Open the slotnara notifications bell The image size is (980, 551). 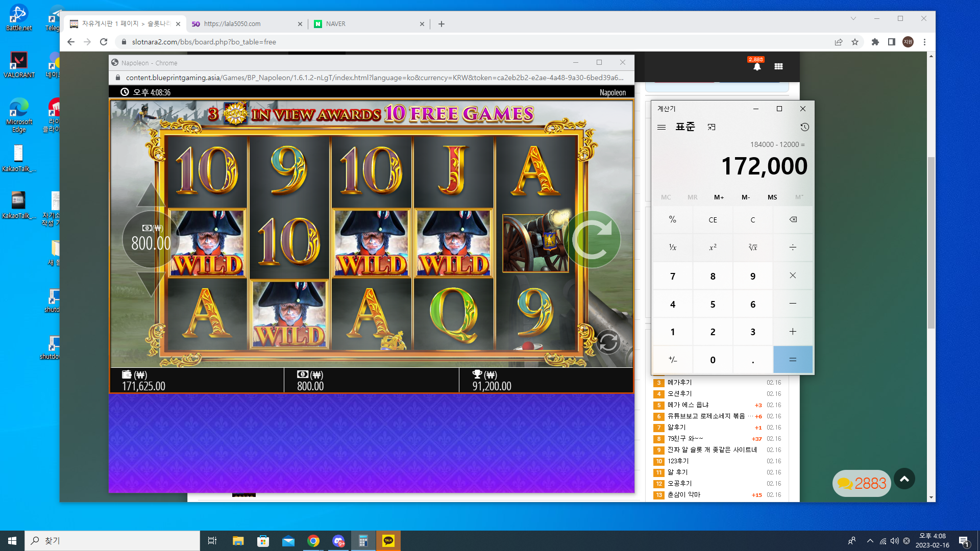pos(757,66)
